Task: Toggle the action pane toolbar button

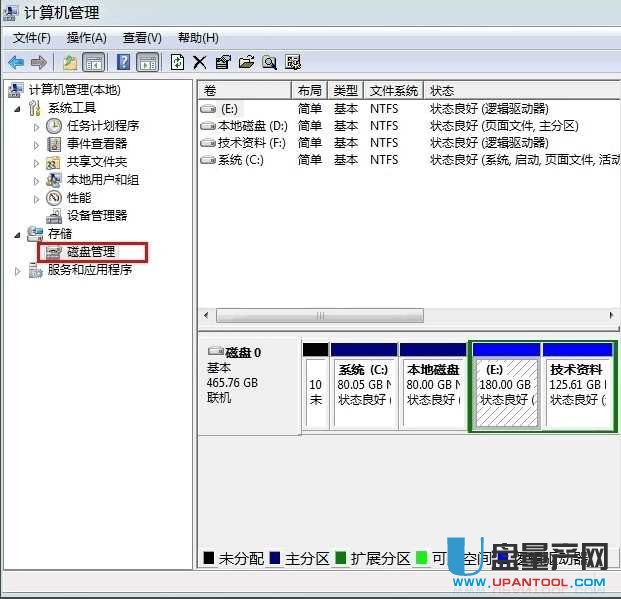Action: pyautogui.click(x=147, y=62)
